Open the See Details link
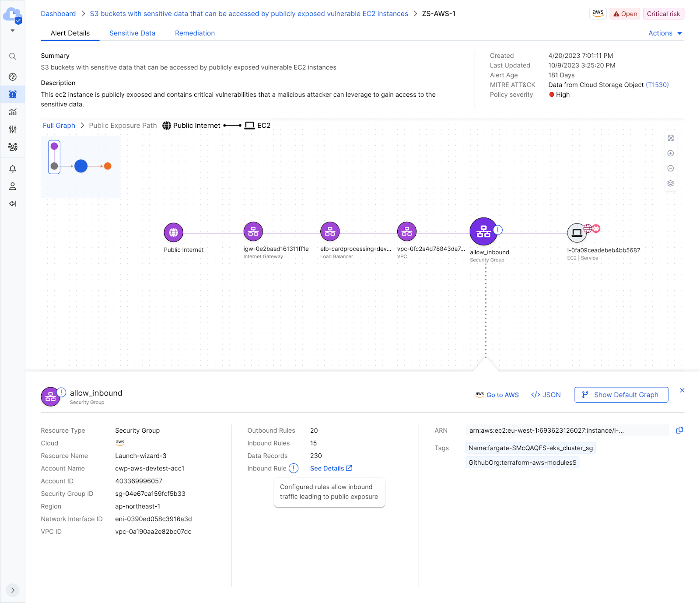 pos(331,468)
